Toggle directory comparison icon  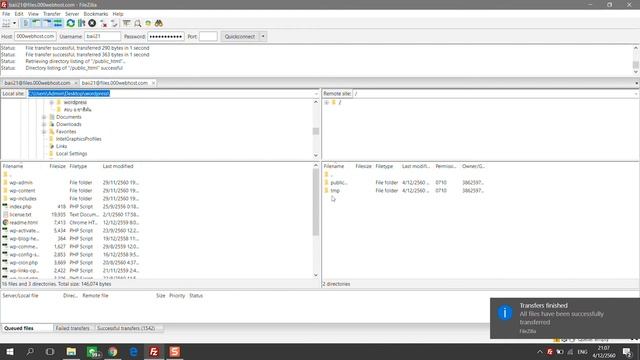pyautogui.click(x=138, y=23)
